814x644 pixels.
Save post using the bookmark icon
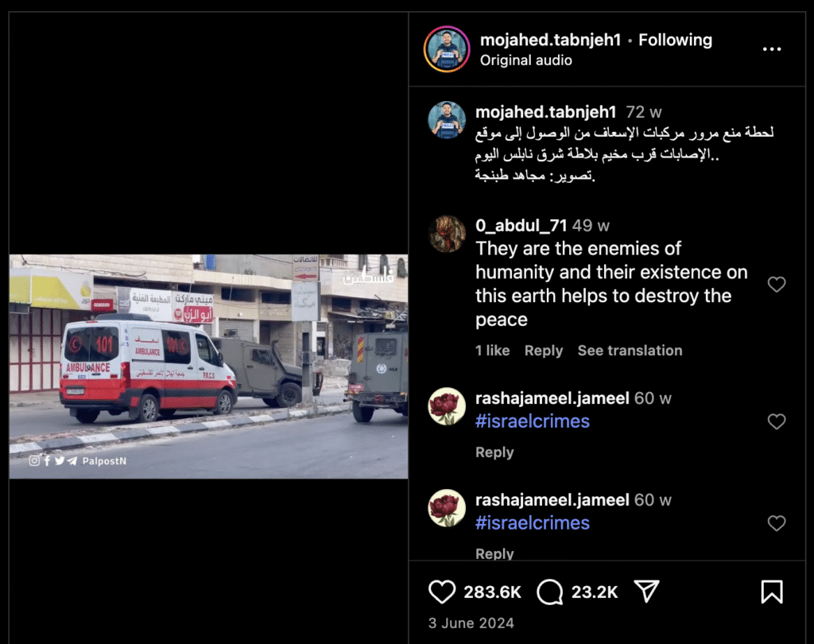771,592
